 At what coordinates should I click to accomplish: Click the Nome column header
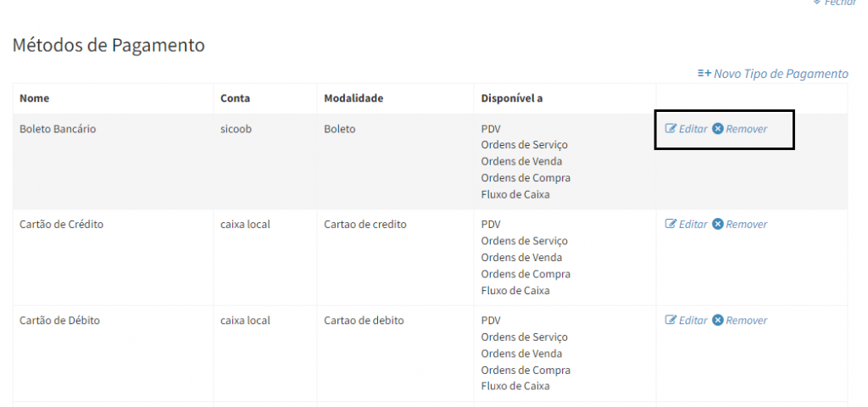pyautogui.click(x=35, y=98)
